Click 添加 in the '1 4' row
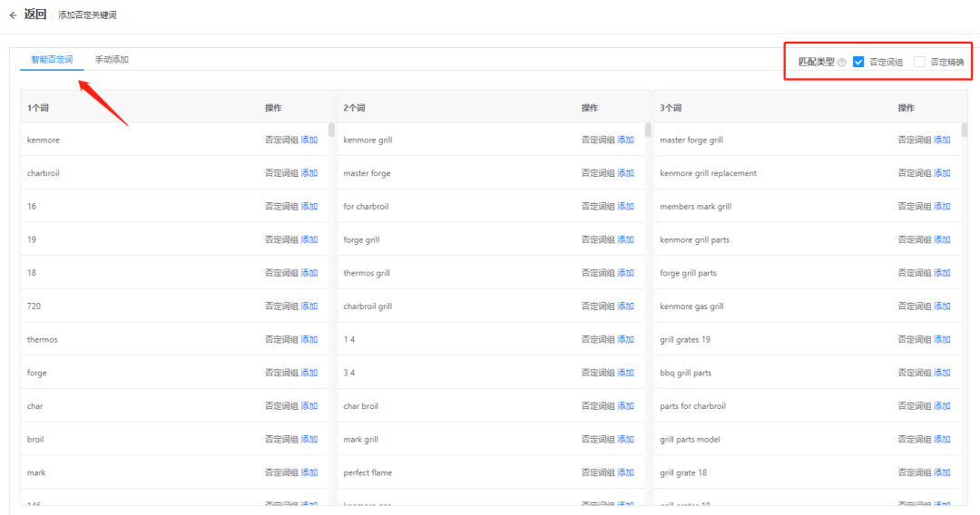980x515 pixels. pyautogui.click(x=625, y=340)
